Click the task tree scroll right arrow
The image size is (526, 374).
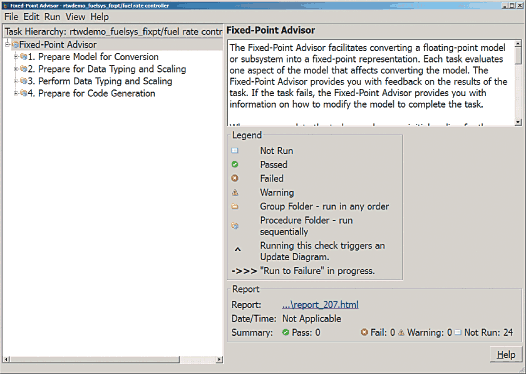(x=219, y=359)
